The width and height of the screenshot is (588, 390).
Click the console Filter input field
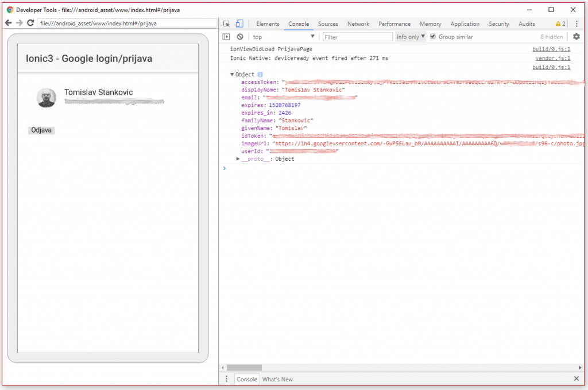click(358, 37)
